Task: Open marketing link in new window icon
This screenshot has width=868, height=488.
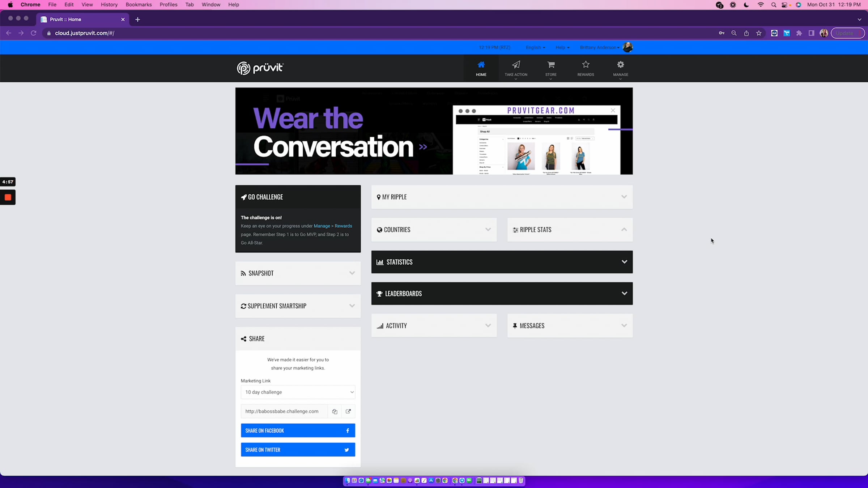Action: pyautogui.click(x=348, y=411)
